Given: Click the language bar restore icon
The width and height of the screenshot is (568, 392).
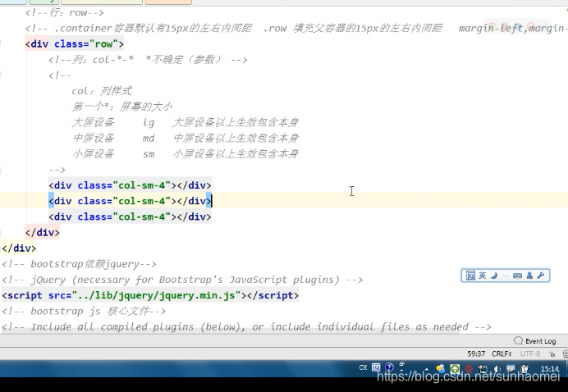Looking at the screenshot, I should tap(401, 364).
